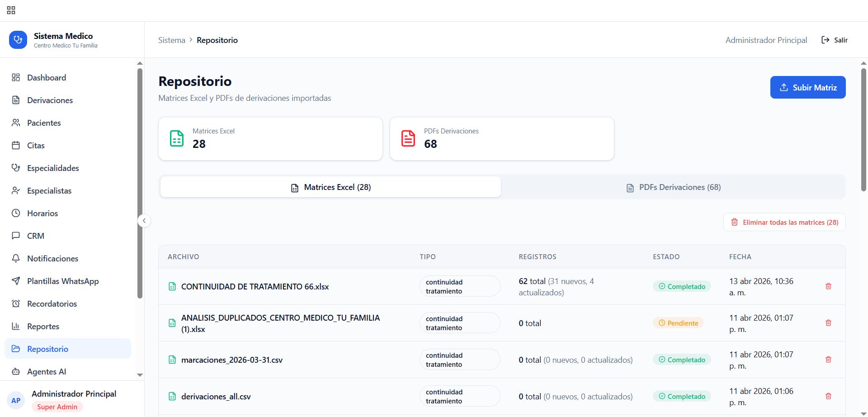This screenshot has width=868, height=417.
Task: Open the Sistema breadcrumb link
Action: pyautogui.click(x=171, y=40)
